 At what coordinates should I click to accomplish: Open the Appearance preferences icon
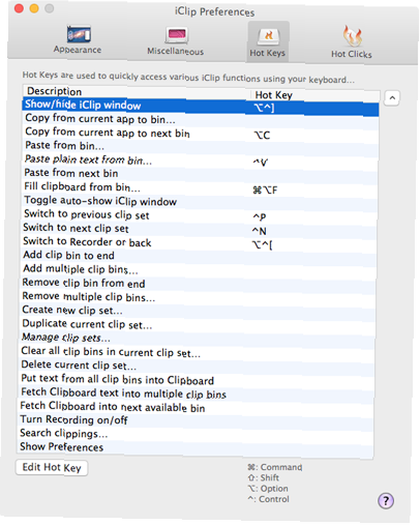coord(79,35)
